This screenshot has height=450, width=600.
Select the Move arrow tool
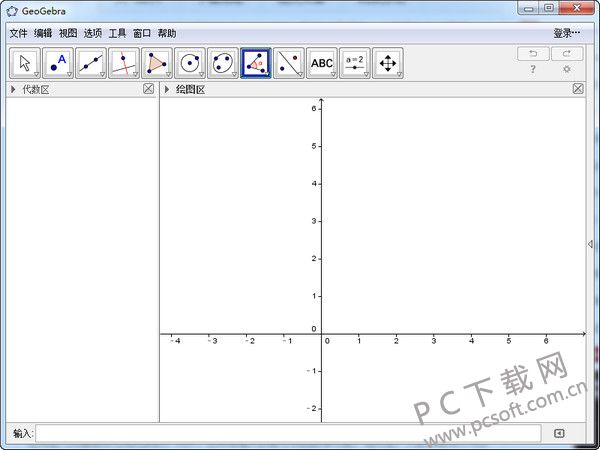[x=24, y=63]
